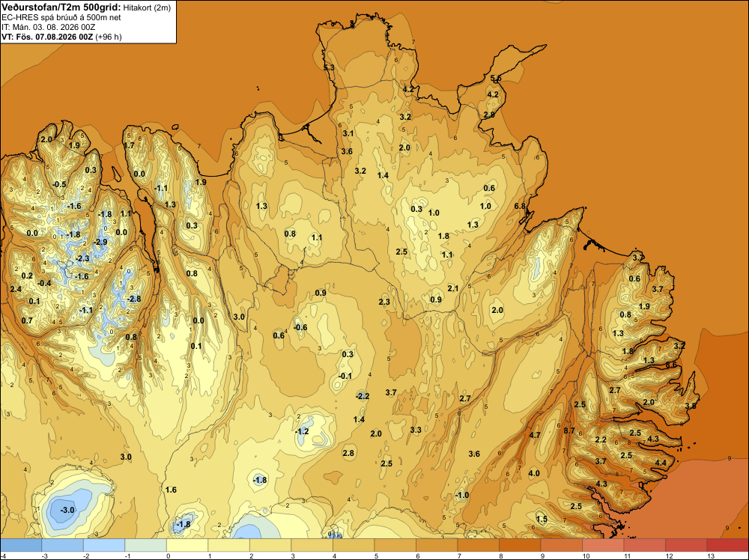Click the '-0.1' temperature value
Viewport: 749px width, 560px height.
345,376
